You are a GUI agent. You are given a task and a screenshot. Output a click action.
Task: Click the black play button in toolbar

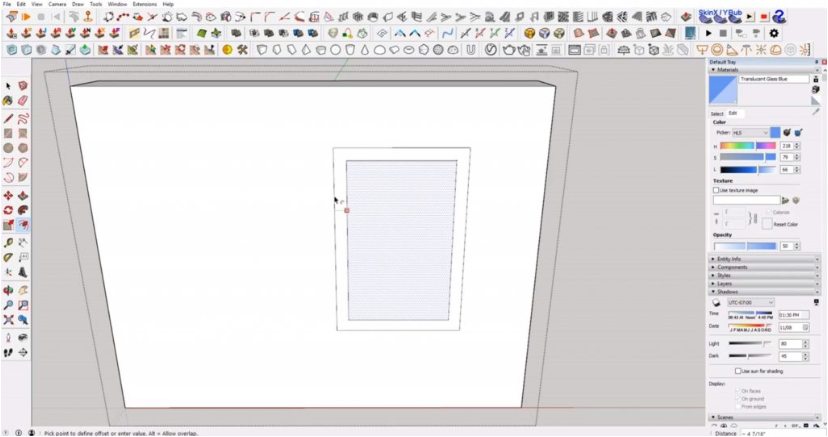pos(708,33)
